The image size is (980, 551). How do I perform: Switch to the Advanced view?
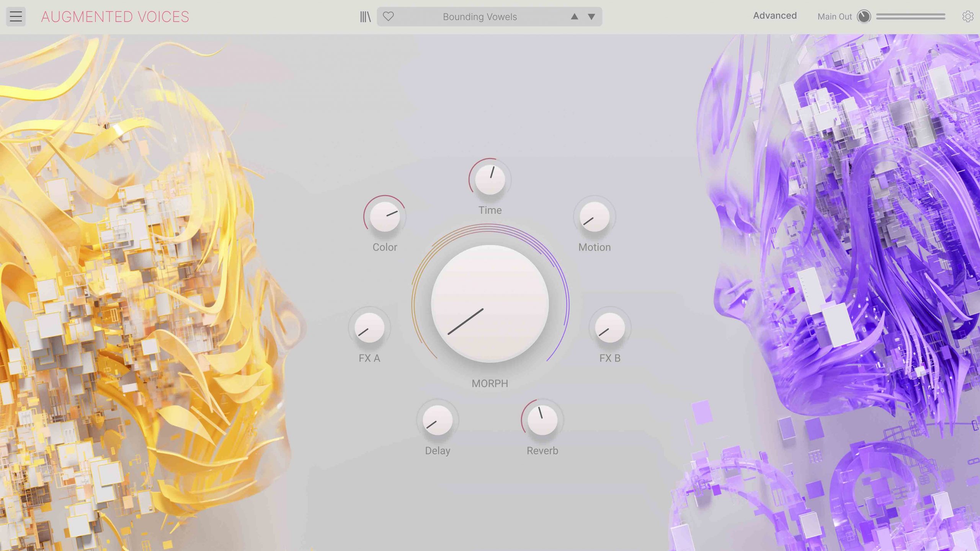775,16
